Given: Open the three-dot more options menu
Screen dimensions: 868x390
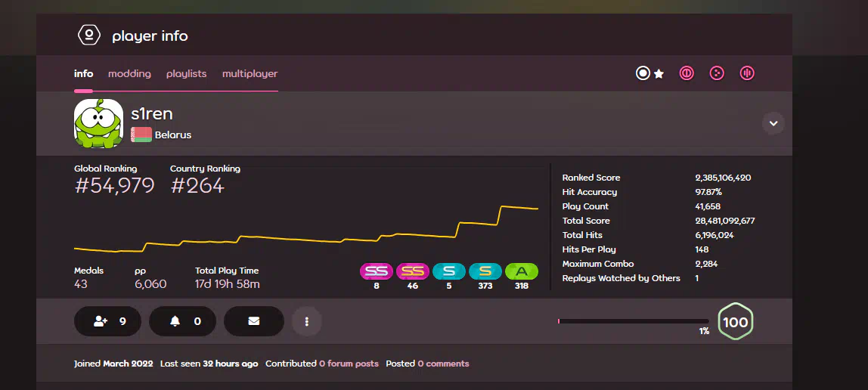Looking at the screenshot, I should point(307,321).
